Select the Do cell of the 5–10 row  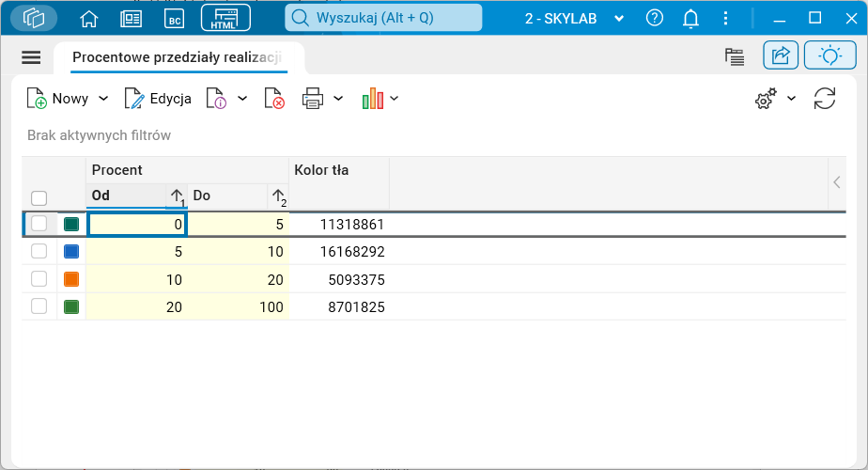tap(238, 252)
